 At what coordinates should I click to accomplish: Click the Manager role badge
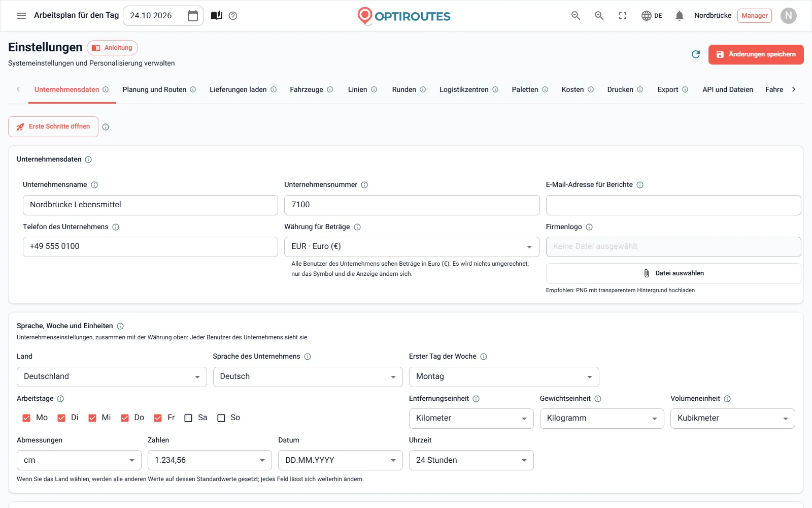point(755,16)
